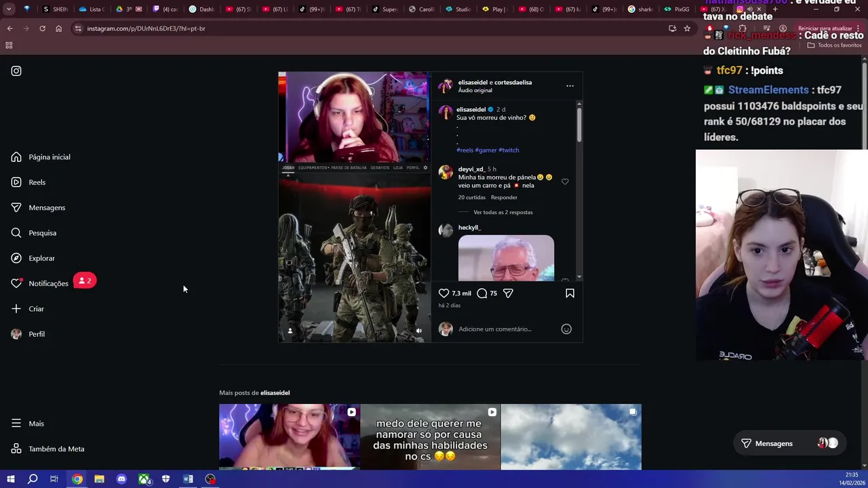Open Pesquisa search panel
This screenshot has width=868, height=488.
(34, 232)
